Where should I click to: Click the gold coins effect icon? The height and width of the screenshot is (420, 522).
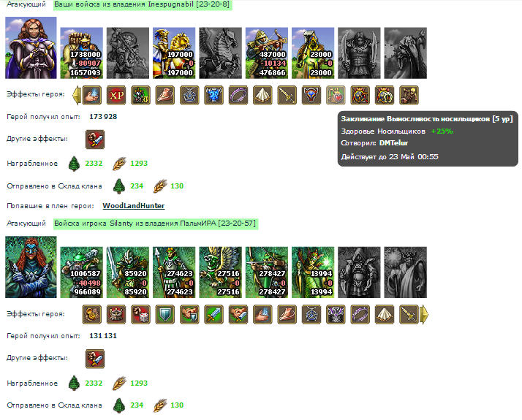point(92,314)
